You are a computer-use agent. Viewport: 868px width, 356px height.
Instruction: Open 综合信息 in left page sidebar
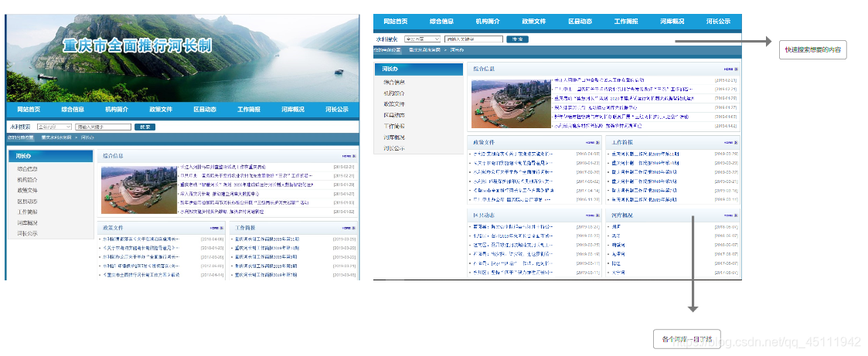[27, 169]
